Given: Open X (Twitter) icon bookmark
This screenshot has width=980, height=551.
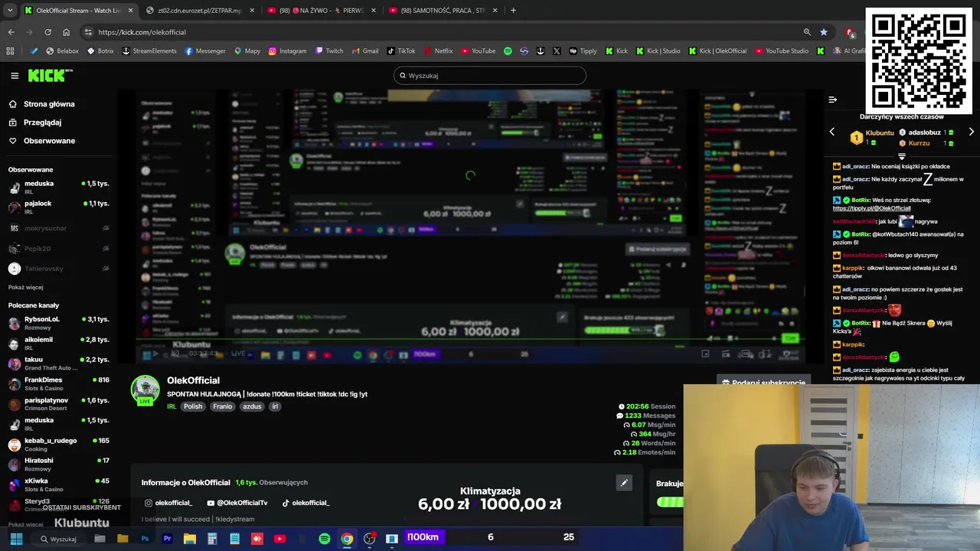Looking at the screenshot, I should click(557, 51).
